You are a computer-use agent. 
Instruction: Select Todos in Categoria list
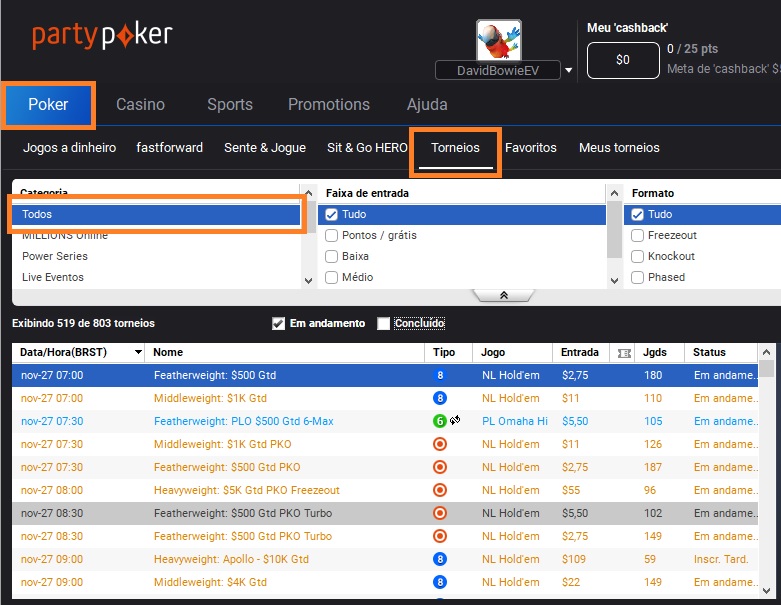(x=156, y=214)
